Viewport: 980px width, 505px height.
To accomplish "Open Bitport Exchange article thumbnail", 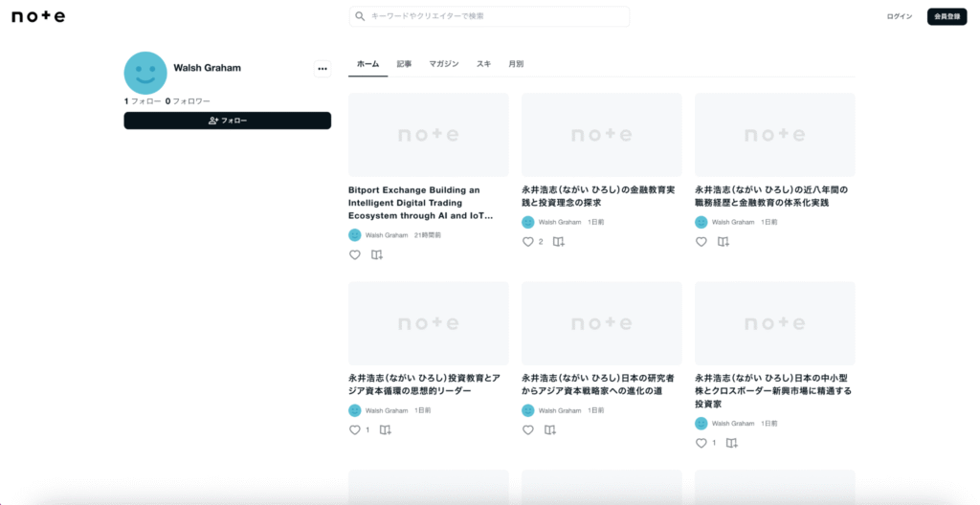I will 429,134.
